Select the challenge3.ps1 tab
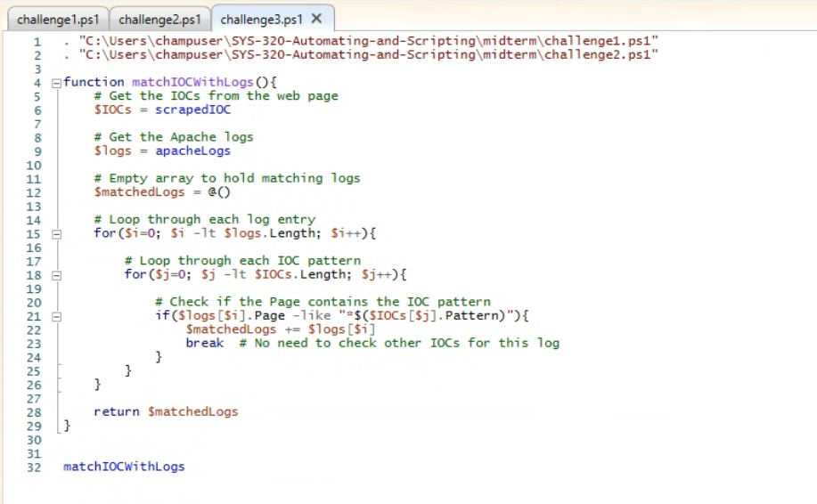Screen dimensions: 817x504 pos(261,19)
